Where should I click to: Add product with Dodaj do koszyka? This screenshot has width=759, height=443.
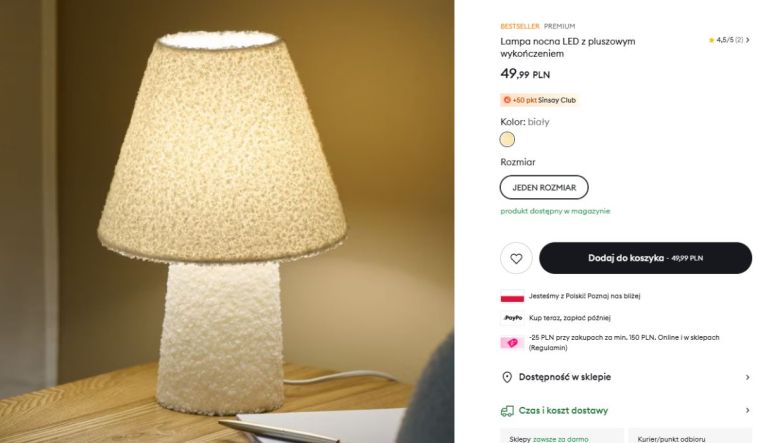point(645,258)
